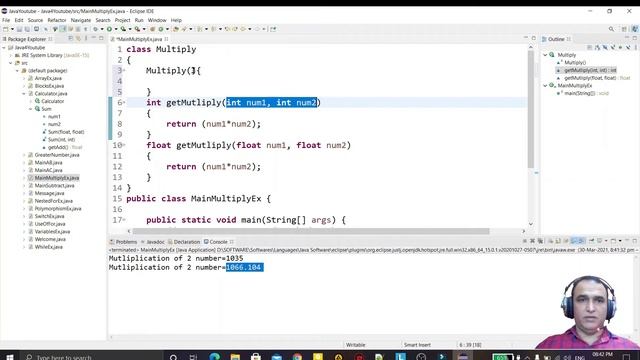640x360 pixels.
Task: Toggle Hide Non-Public Members in Outline
Action: pos(620,47)
